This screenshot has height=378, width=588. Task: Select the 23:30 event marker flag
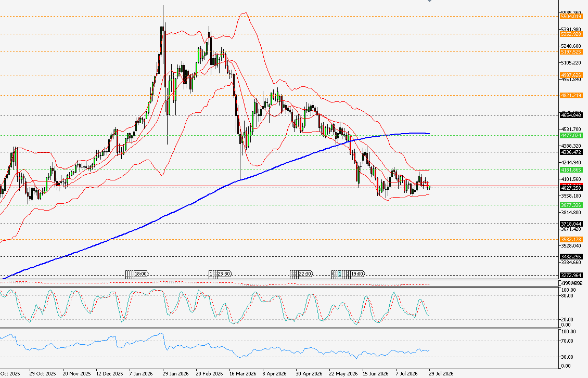(224, 274)
